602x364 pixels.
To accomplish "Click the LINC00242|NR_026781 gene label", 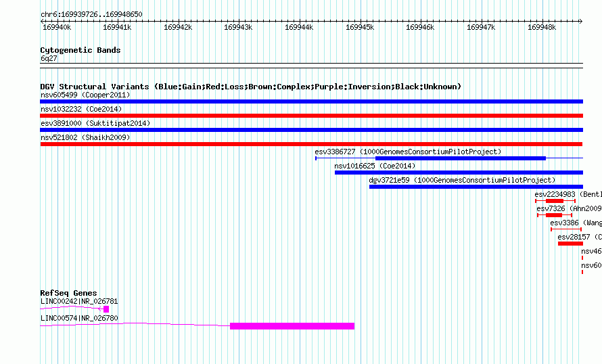I will (x=79, y=301).
